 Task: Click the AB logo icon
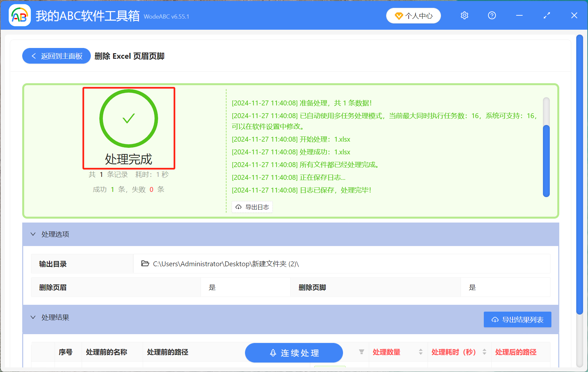pyautogui.click(x=19, y=15)
